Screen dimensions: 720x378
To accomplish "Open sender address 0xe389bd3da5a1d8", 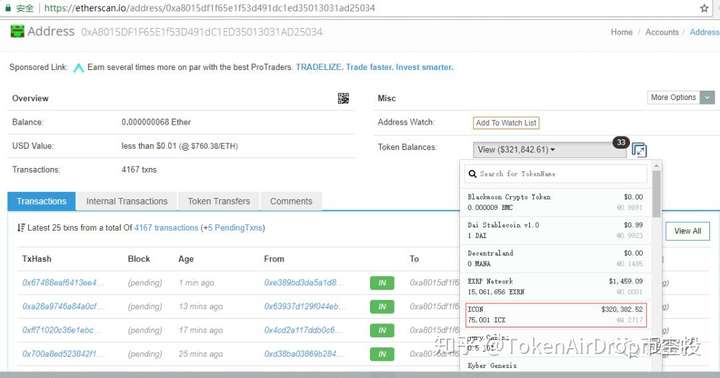I will [303, 282].
